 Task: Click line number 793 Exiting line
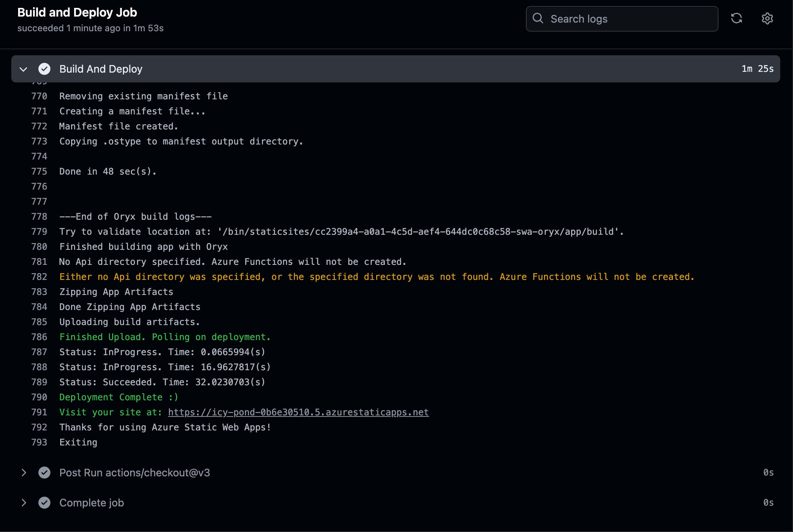(x=39, y=442)
